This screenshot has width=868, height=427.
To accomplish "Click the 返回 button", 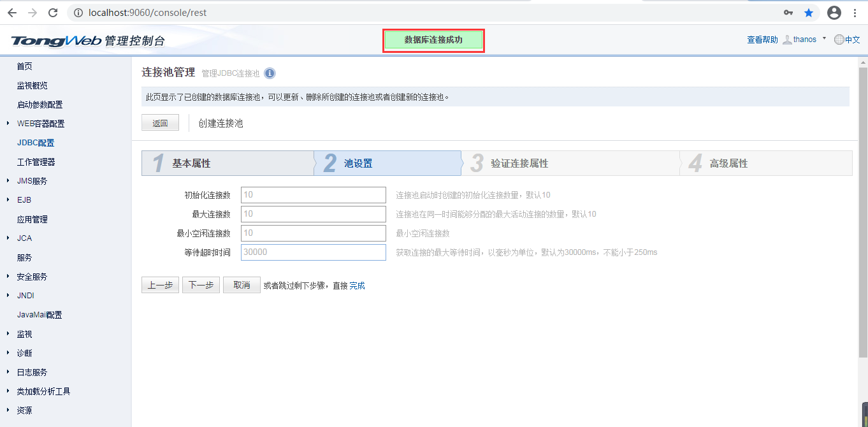I will coord(160,123).
